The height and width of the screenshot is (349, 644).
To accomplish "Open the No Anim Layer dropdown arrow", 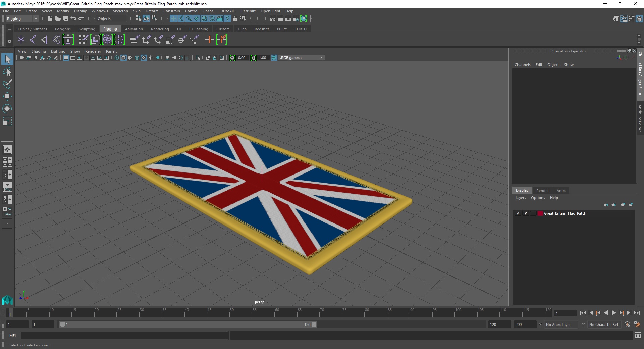I will [540, 324].
